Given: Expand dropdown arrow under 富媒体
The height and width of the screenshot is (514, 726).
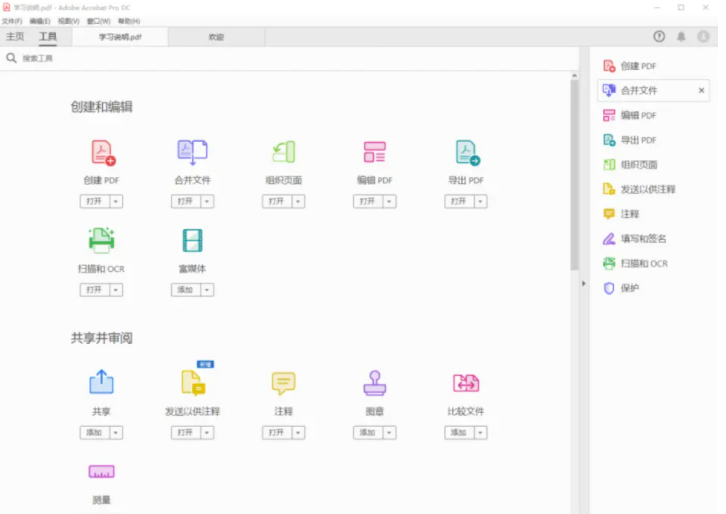Looking at the screenshot, I should tap(207, 290).
